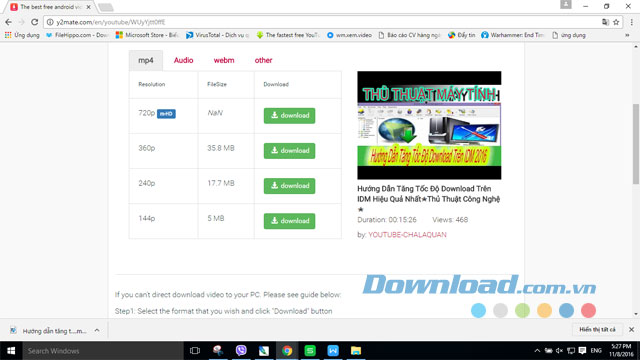Download the 720p video
640x360 pixels.
coord(289,116)
